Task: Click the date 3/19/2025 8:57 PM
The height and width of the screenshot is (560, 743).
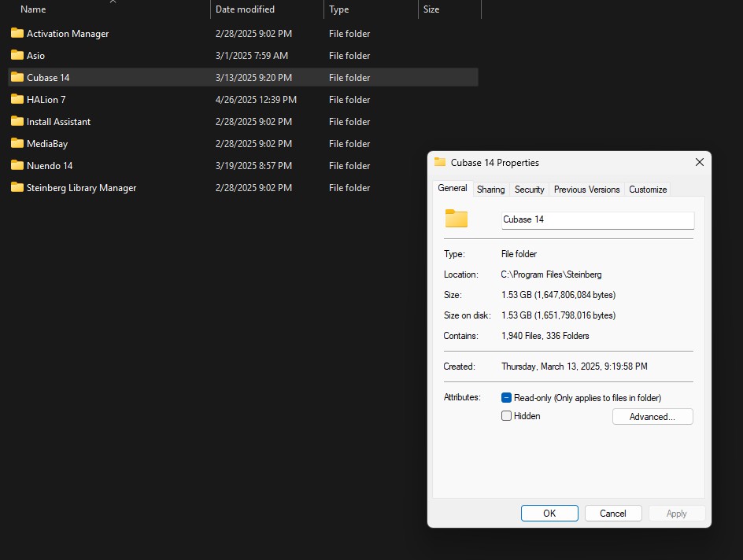Action: coord(253,166)
